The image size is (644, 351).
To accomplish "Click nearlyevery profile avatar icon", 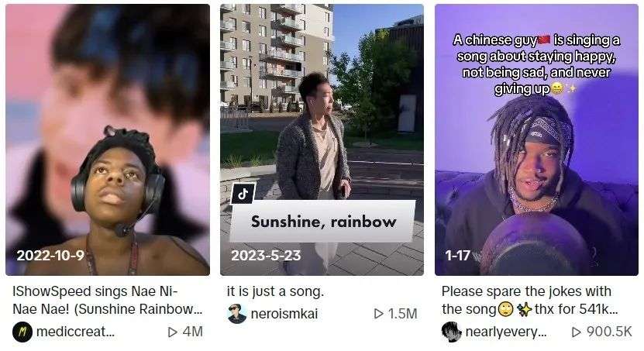I will tap(451, 332).
